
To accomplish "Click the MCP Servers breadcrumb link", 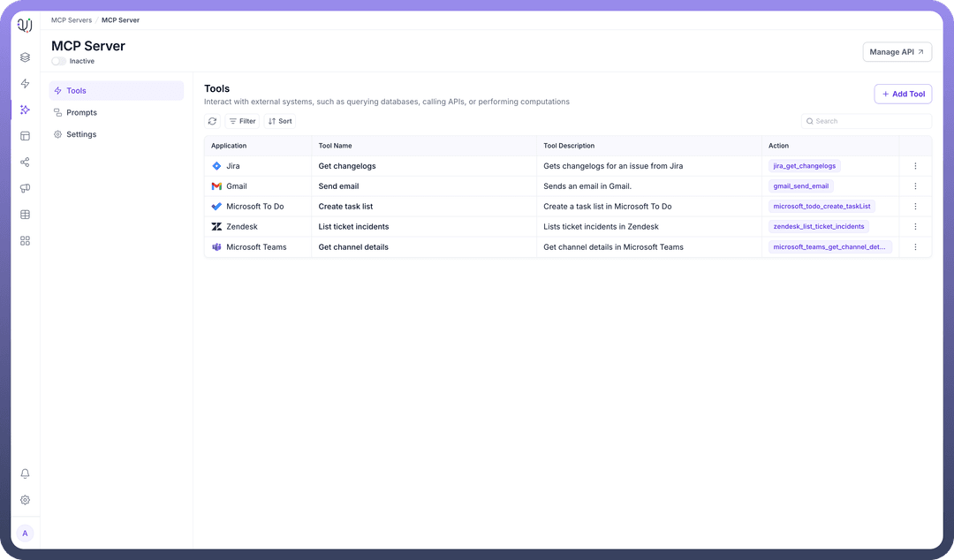I will click(x=72, y=20).
